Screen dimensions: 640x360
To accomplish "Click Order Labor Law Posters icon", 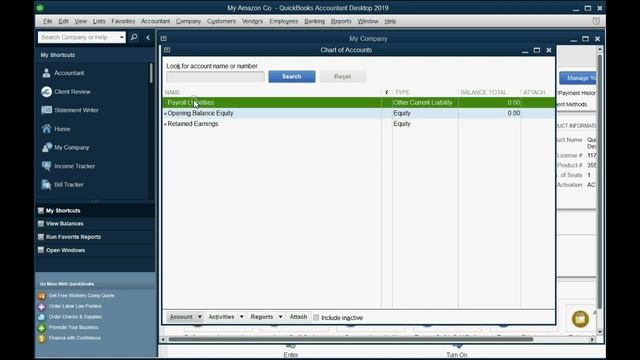I will (42, 307).
